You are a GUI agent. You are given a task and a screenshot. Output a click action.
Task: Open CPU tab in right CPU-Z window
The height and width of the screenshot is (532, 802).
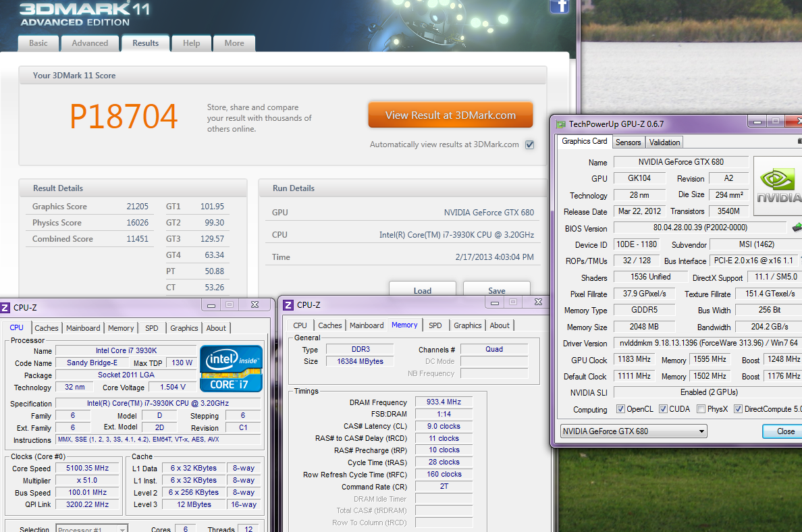tap(300, 325)
